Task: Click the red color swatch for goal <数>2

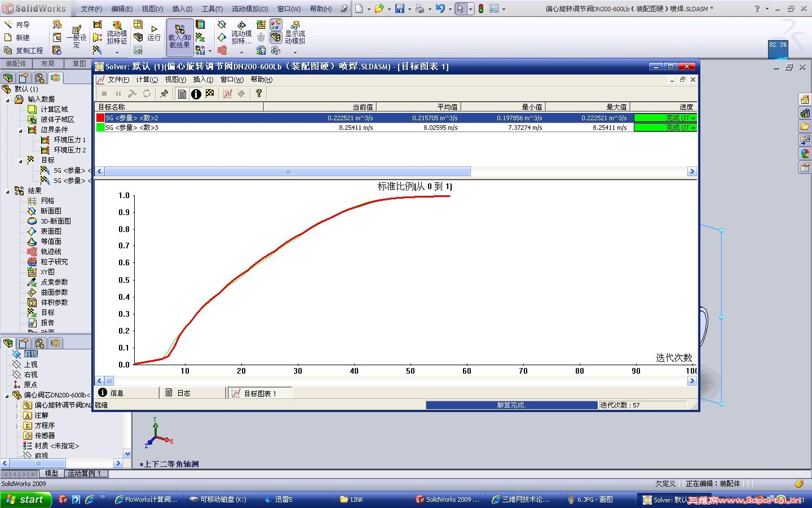Action: 100,118
